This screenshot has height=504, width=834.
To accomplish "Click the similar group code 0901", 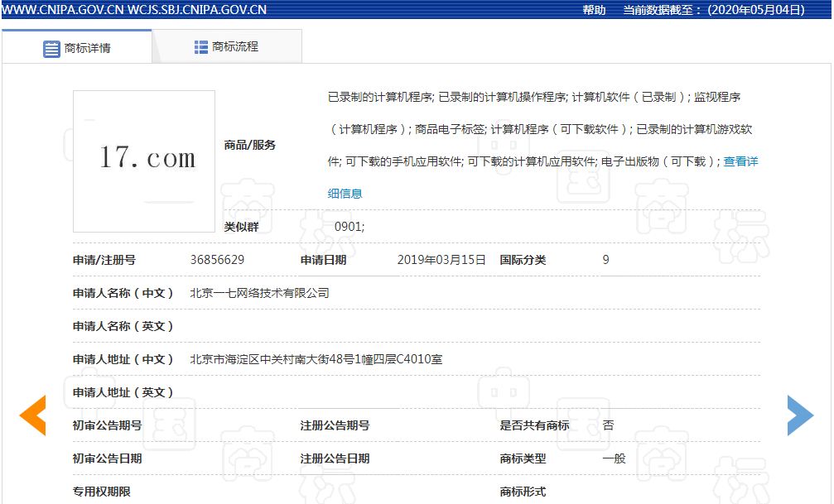I will tap(349, 227).
